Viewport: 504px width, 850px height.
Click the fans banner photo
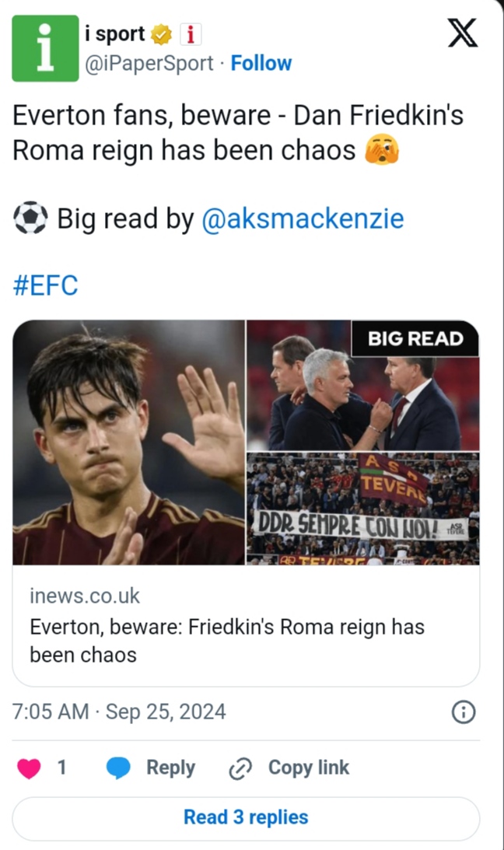click(x=362, y=509)
